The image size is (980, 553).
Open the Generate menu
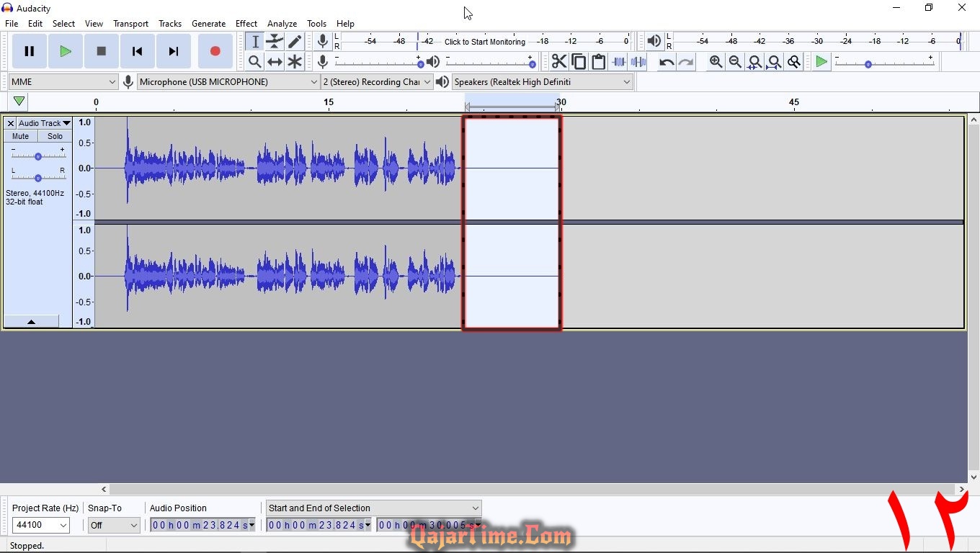(x=208, y=24)
